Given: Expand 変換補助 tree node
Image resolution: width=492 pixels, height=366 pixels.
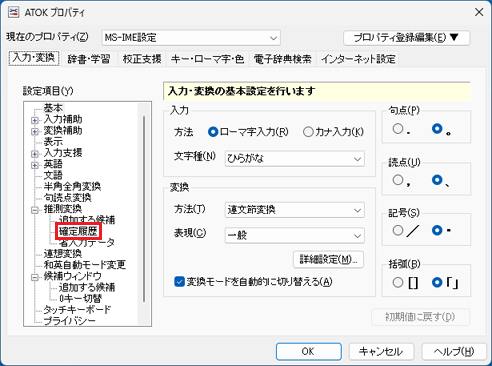Looking at the screenshot, I should (35, 131).
